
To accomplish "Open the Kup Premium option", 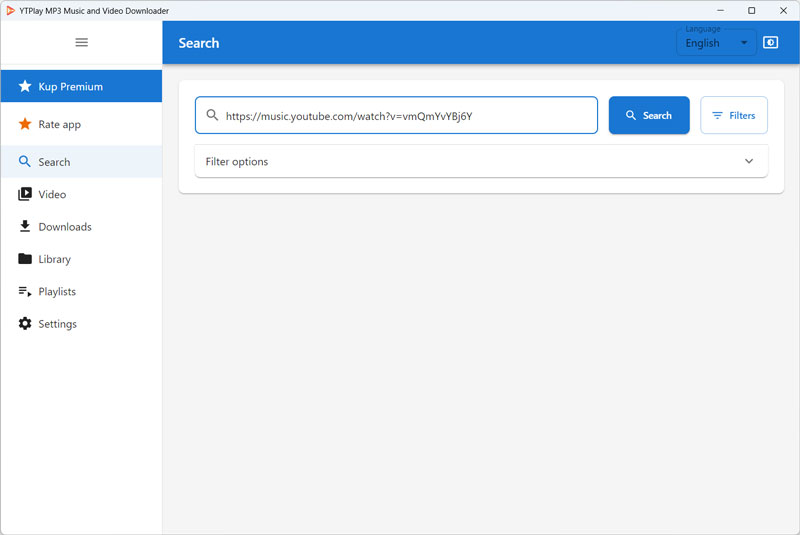I will (82, 86).
